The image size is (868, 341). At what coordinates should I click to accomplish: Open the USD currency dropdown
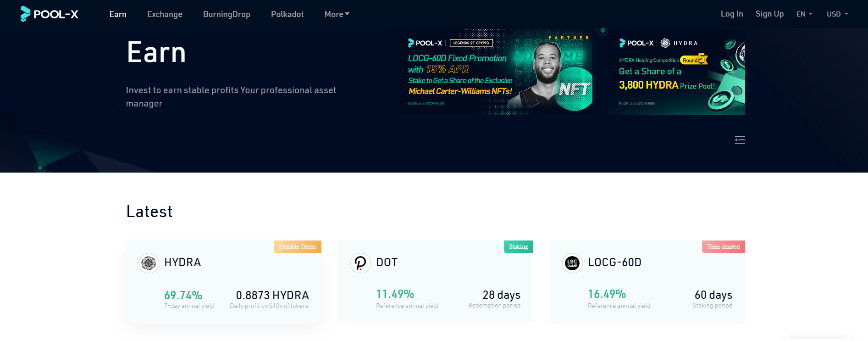(837, 14)
